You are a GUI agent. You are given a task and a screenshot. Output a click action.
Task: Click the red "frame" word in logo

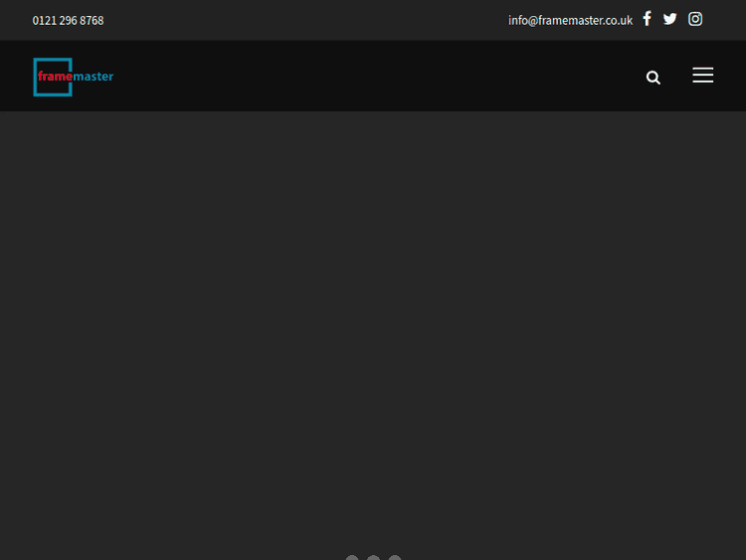coord(54,77)
